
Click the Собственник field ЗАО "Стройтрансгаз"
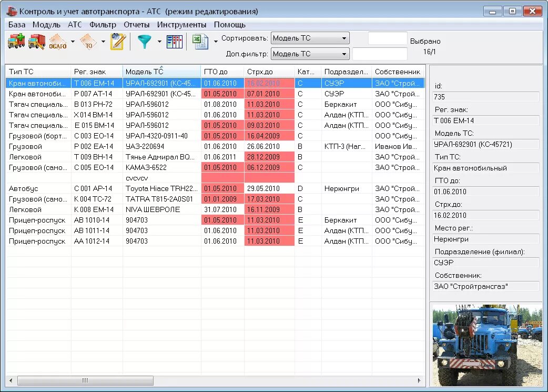pos(485,286)
